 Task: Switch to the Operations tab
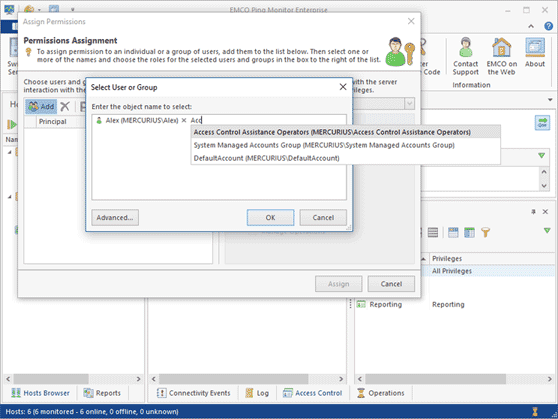pos(381,393)
